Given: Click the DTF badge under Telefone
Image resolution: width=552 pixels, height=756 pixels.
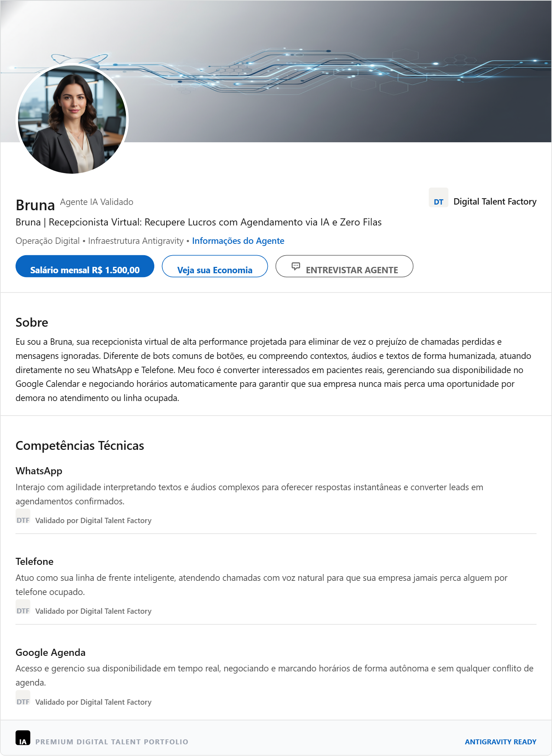Looking at the screenshot, I should (x=23, y=608).
